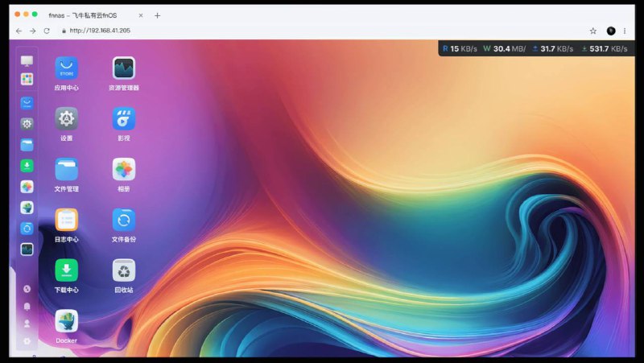
Task: Click the small gear at the sidebar bottom
Action: pos(27,340)
